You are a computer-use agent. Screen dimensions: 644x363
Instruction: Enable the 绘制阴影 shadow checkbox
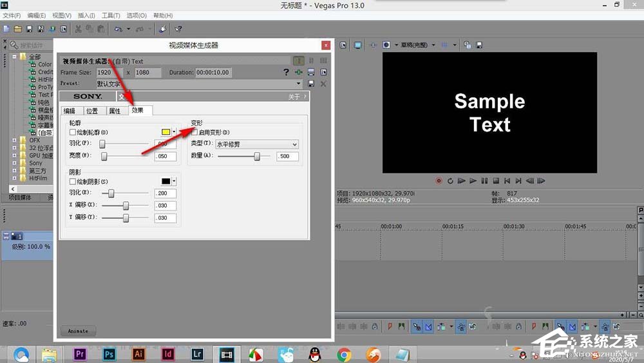(x=72, y=181)
